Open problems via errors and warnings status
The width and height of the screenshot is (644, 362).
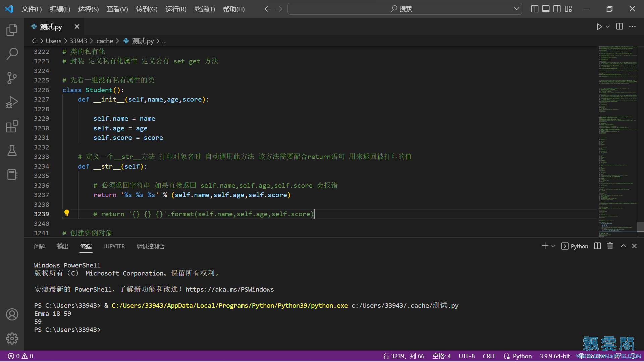click(21, 356)
